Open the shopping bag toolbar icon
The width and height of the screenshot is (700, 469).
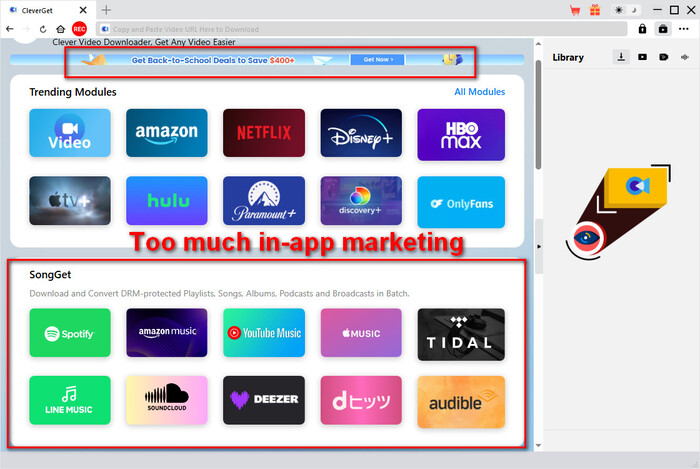pyautogui.click(x=663, y=29)
